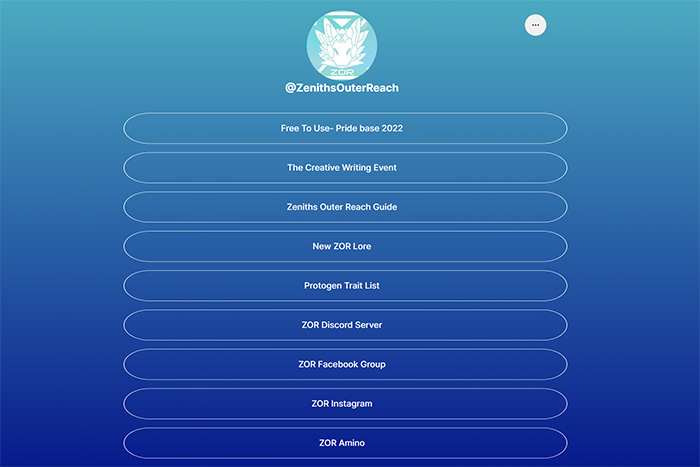Tap the ellipsis icon beside the avatar
Image resolution: width=700 pixels, height=467 pixels.
pyautogui.click(x=535, y=25)
